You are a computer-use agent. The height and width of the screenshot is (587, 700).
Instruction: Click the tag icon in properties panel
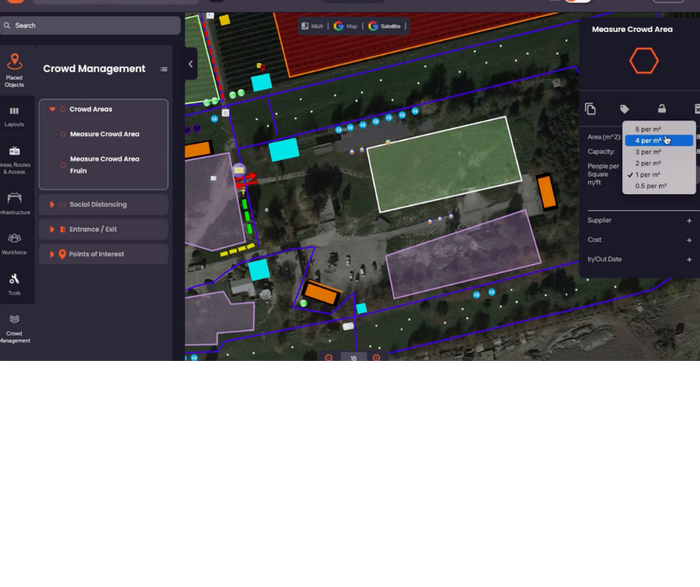[x=624, y=109]
